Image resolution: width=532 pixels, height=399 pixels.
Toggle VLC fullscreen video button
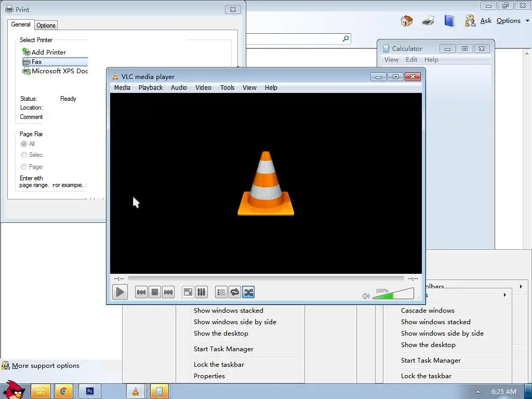[x=188, y=292]
